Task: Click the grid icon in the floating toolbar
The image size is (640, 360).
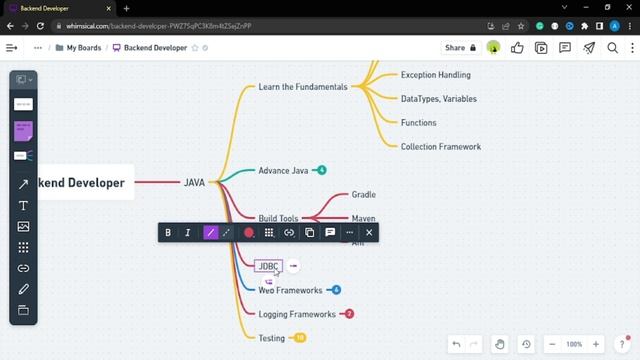Action: click(x=269, y=233)
